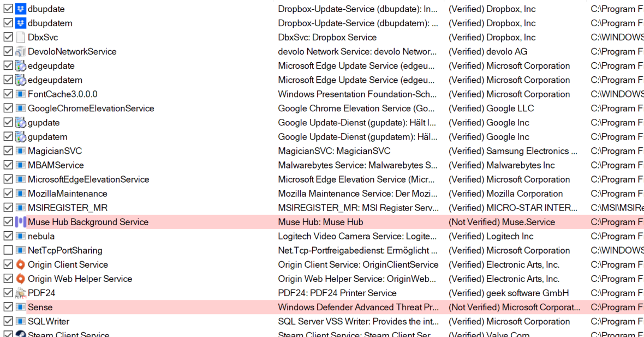The image size is (644, 337).
Task: Disable the PDF24 service checkbox
Action: point(8,293)
